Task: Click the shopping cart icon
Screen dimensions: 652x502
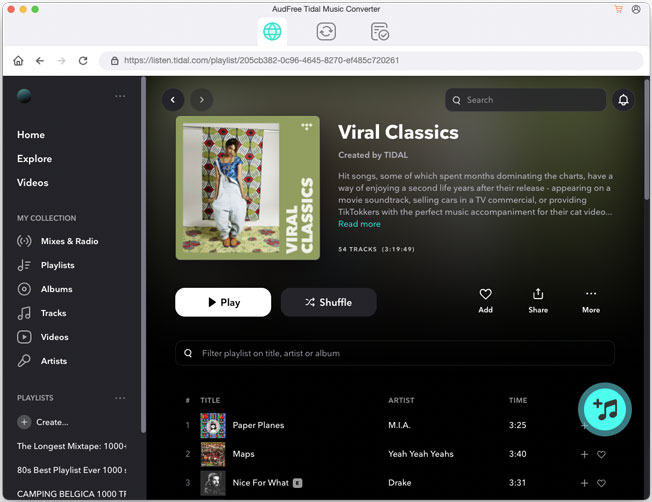Action: [618, 9]
